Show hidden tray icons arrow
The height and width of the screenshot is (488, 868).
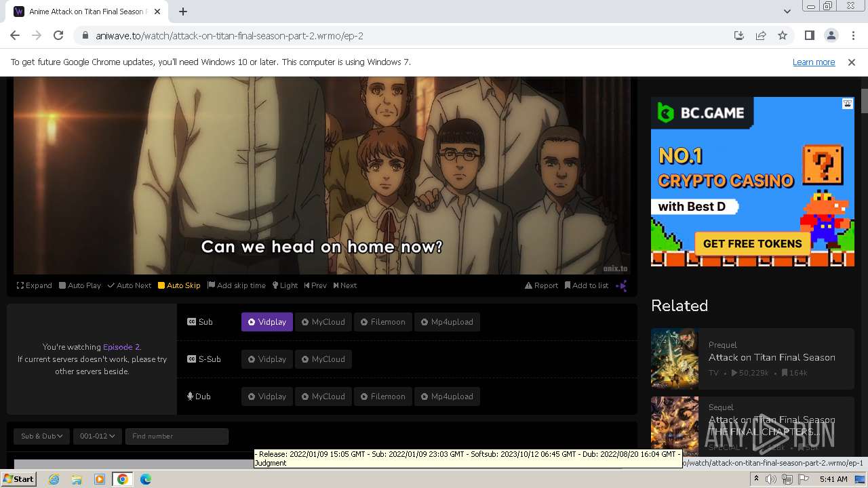click(756, 479)
